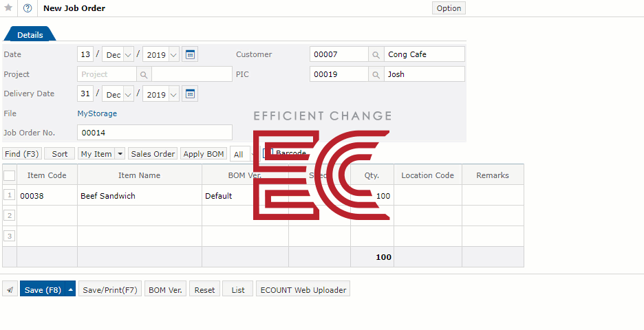The image size is (644, 330).
Task: Click the Save (F8) button
Action: [x=43, y=289]
